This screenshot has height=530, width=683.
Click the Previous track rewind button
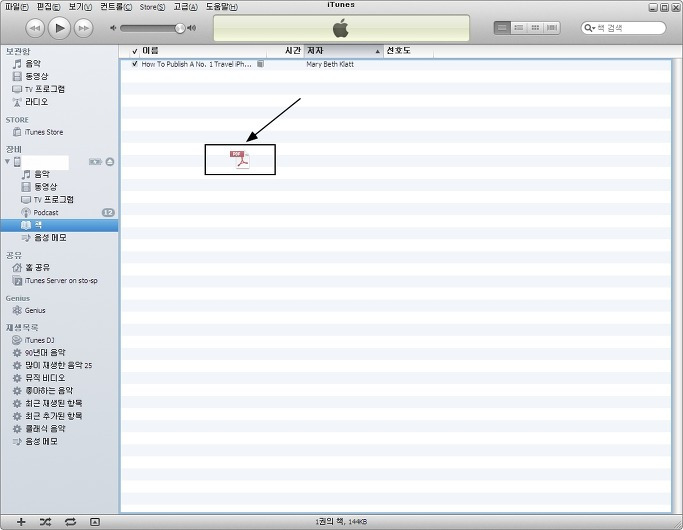click(35, 28)
